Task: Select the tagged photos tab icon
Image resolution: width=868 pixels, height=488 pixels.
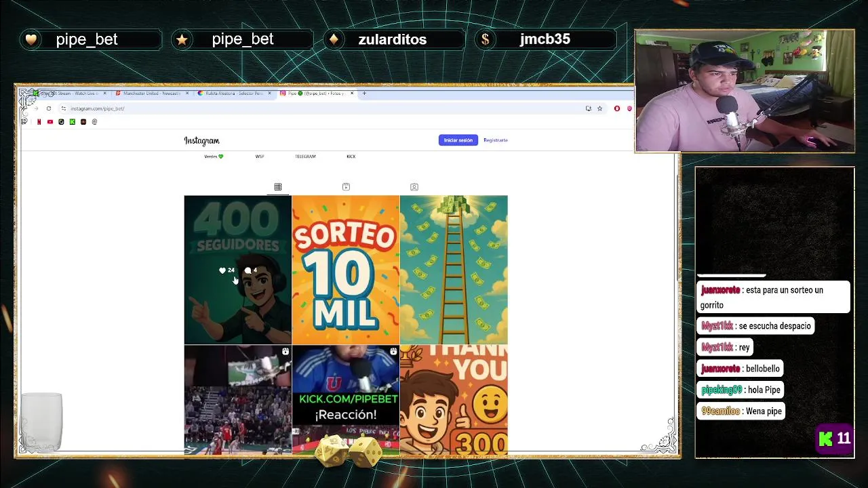Action: [x=414, y=187]
